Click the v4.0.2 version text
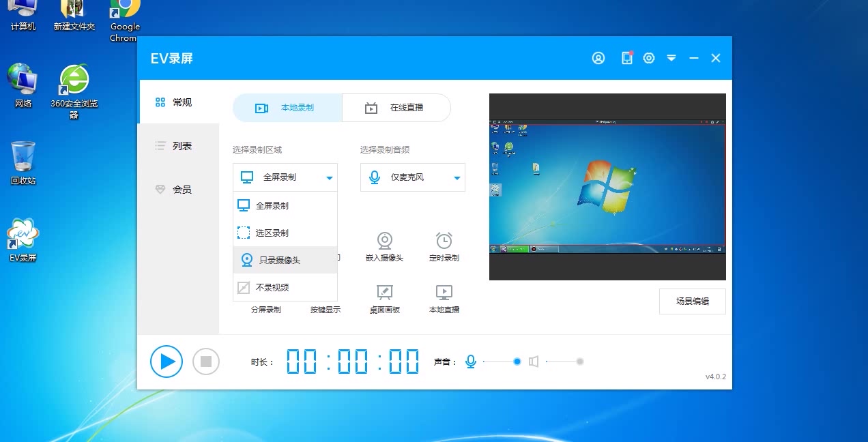Screen dimensions: 868x442 [x=716, y=377]
